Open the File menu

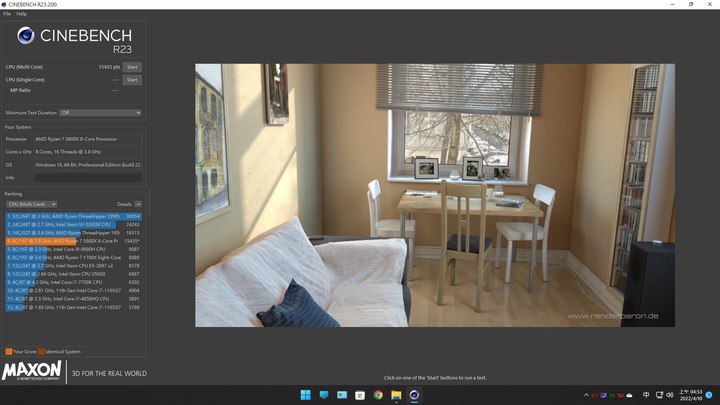7,14
